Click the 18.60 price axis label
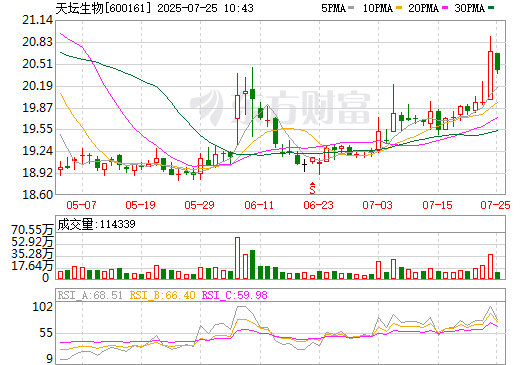Viewport: 520px width, 365px height. coord(37,194)
